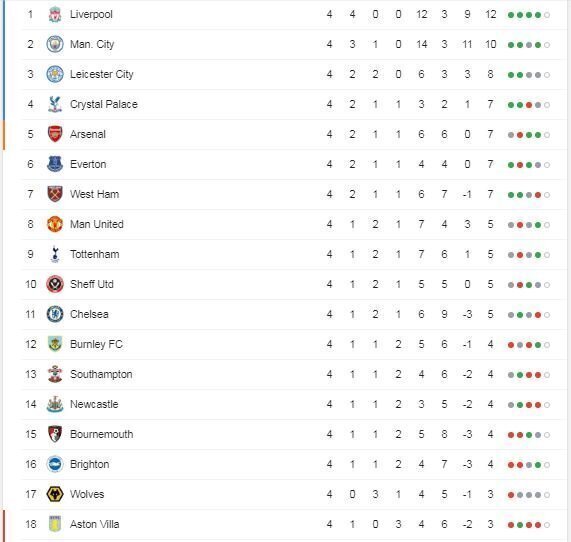Click the Chelsea lion crest
This screenshot has width=571, height=542.
55,314
